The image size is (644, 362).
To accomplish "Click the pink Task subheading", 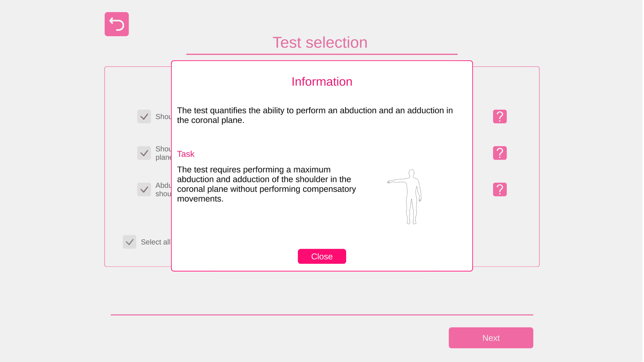I will 185,154.
